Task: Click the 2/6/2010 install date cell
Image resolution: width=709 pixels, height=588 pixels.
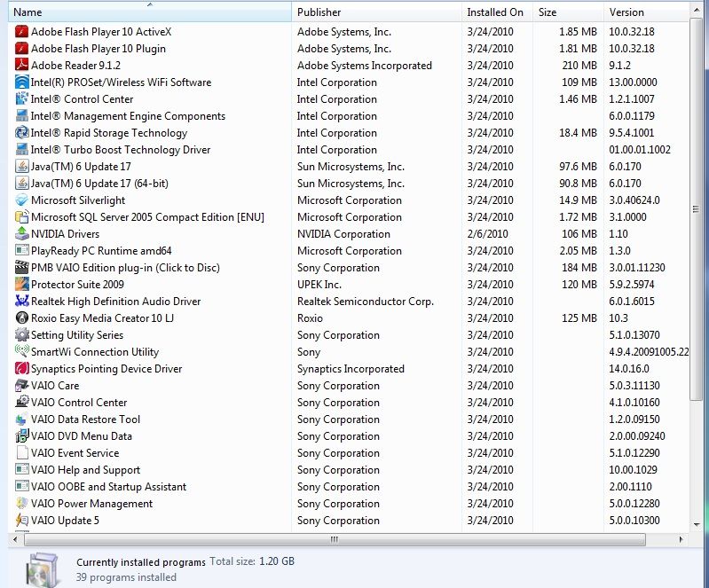Action: tap(487, 234)
